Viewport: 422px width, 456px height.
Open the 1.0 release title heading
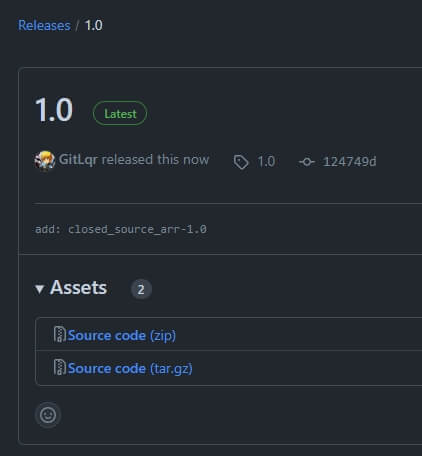(54, 110)
